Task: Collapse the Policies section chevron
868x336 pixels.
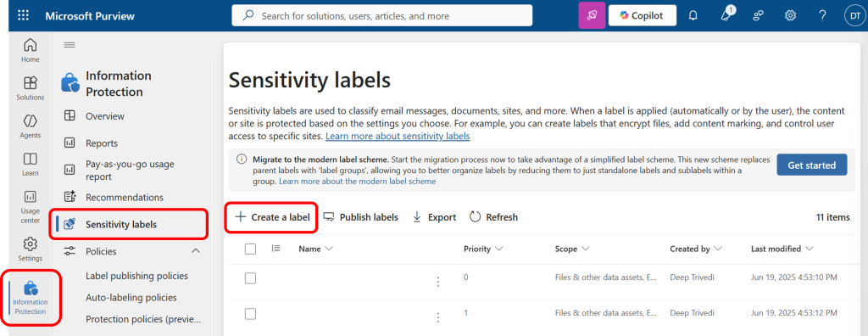Action: [196, 251]
